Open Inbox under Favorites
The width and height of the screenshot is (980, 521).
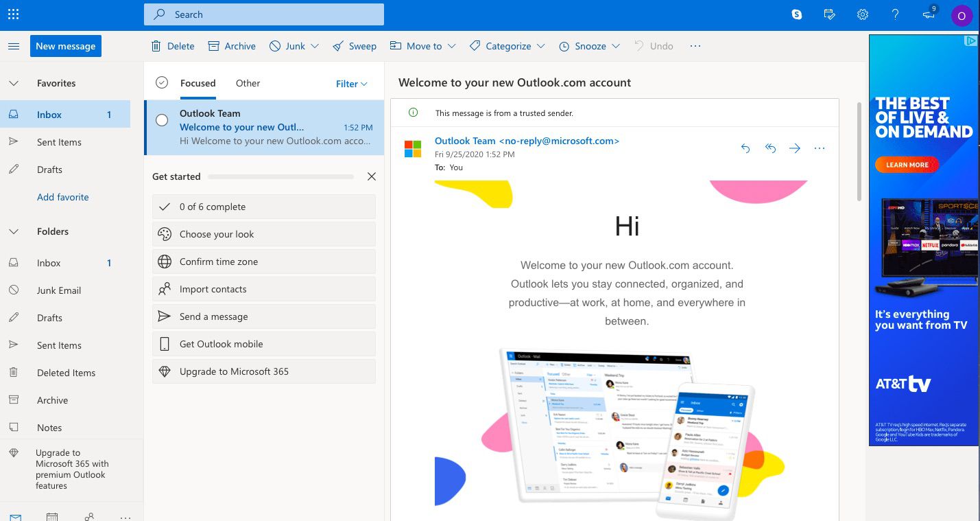[65, 115]
